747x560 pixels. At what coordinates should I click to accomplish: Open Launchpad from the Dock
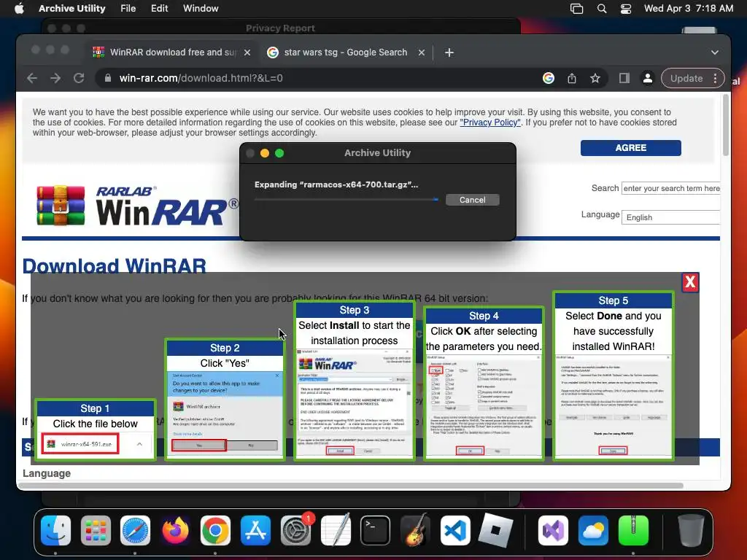pos(96,530)
